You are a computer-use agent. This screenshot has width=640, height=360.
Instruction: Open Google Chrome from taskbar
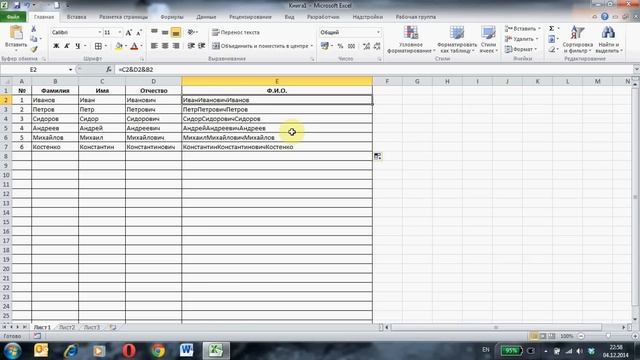[158, 351]
